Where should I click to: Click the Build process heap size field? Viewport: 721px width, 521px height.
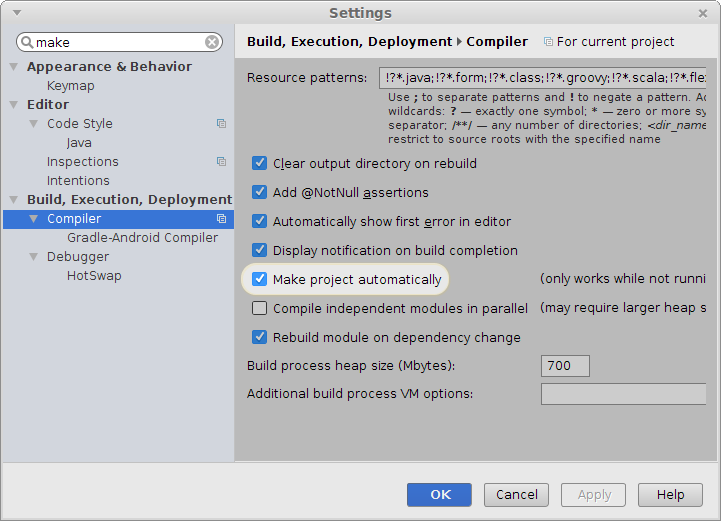pyautogui.click(x=565, y=366)
